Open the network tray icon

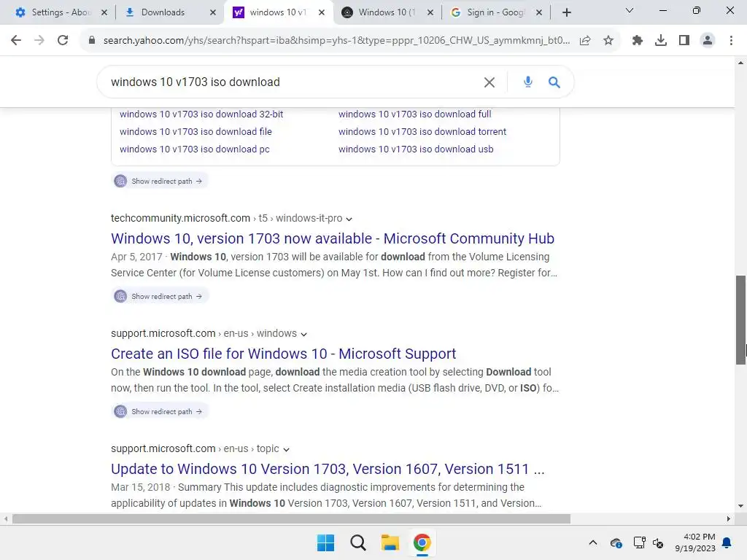[639, 542]
